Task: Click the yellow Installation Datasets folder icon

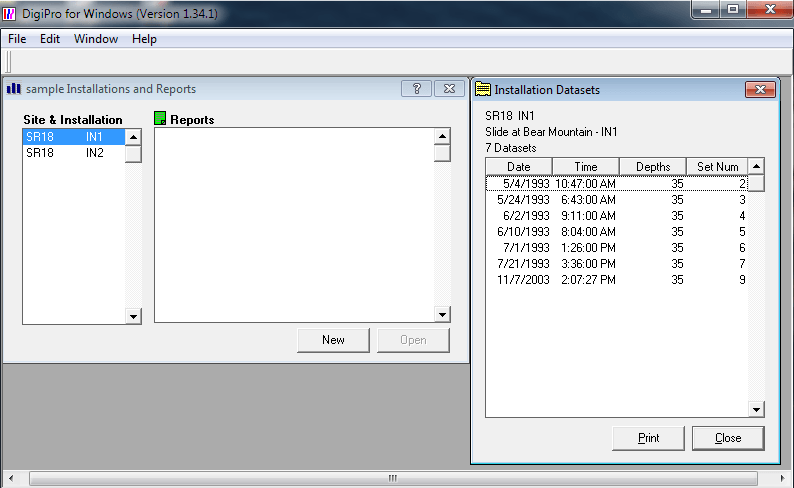Action: pyautogui.click(x=483, y=90)
